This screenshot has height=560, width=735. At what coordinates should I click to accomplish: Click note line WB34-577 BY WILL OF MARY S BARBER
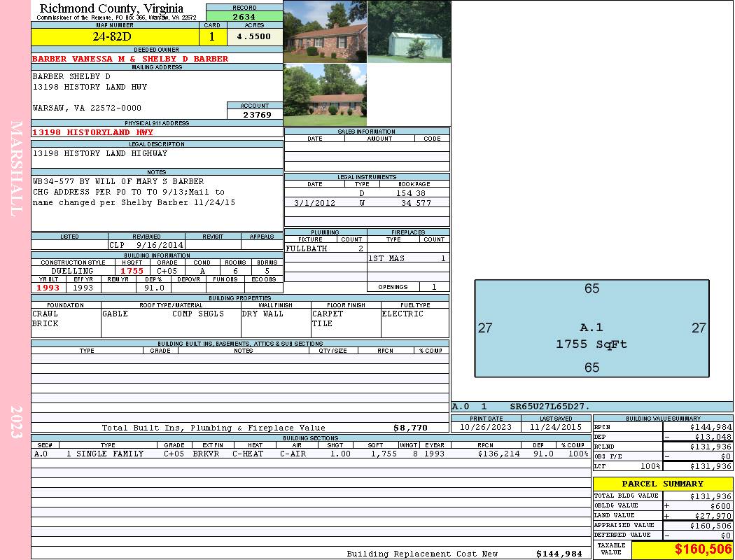[118, 181]
